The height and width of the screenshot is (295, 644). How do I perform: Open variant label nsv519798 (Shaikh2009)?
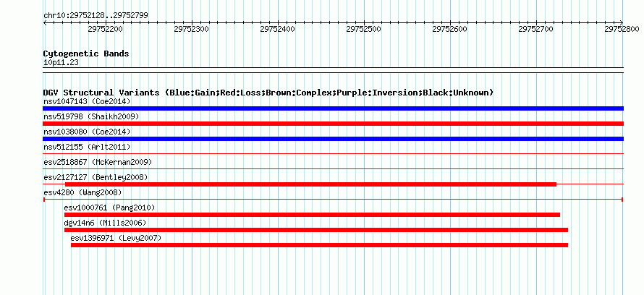tap(91, 116)
